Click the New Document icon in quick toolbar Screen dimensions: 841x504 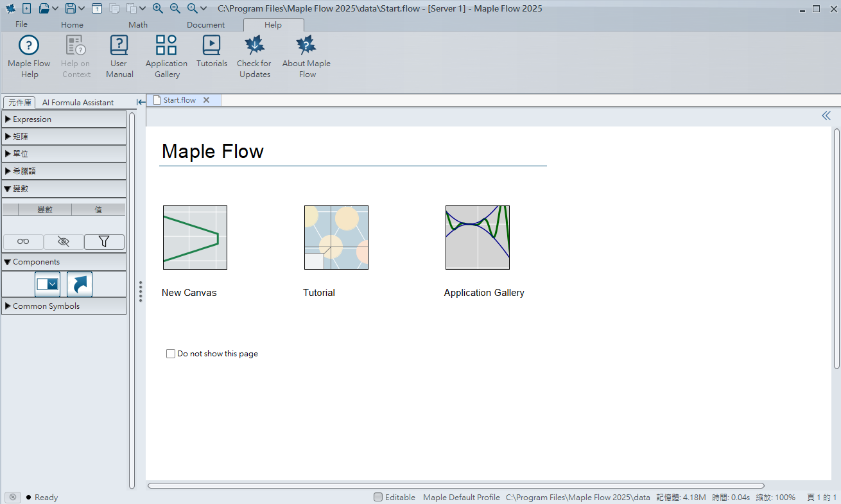tap(26, 8)
